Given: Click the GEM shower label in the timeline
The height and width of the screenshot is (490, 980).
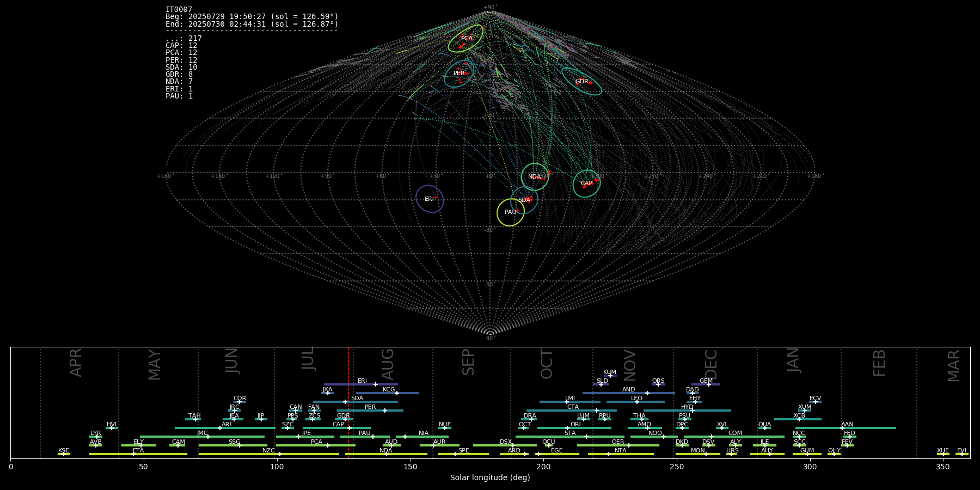Looking at the screenshot, I should pos(706,381).
